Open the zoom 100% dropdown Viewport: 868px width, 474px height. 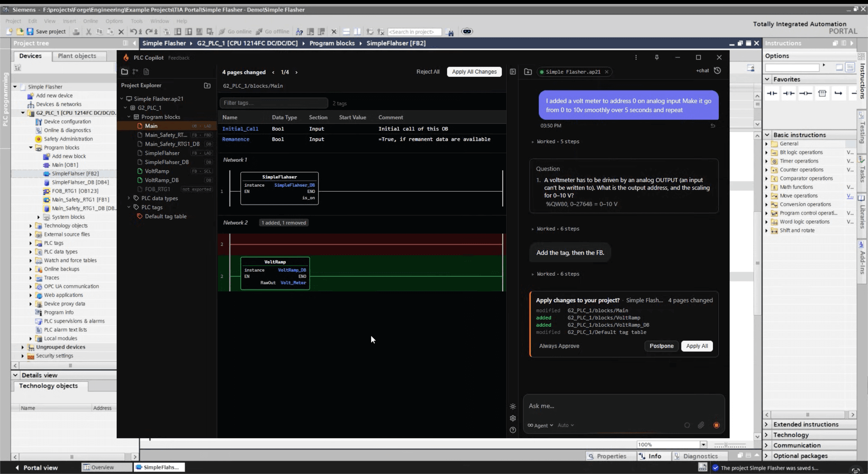coord(703,445)
